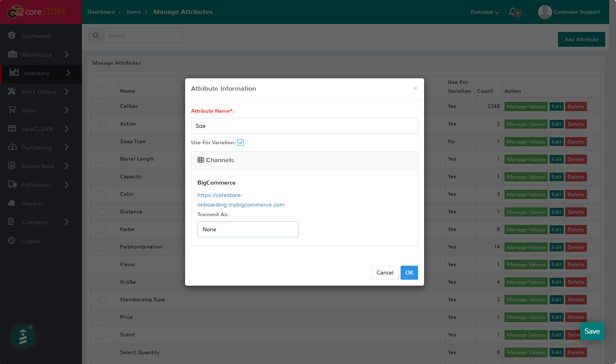Click the Work Orders tools icon

pyautogui.click(x=12, y=91)
